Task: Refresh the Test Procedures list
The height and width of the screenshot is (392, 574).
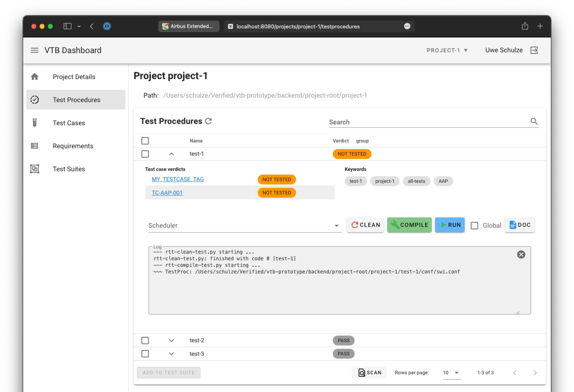Action: tap(208, 121)
